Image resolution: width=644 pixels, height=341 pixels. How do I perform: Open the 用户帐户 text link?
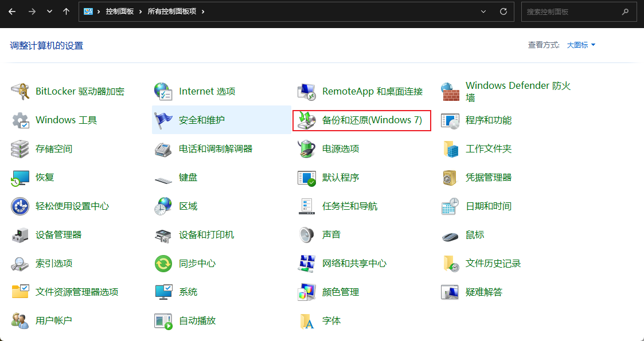click(x=54, y=320)
